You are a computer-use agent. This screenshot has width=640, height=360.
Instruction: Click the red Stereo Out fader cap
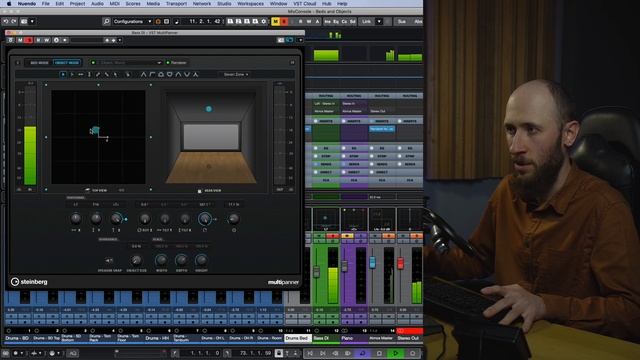[x=400, y=263]
